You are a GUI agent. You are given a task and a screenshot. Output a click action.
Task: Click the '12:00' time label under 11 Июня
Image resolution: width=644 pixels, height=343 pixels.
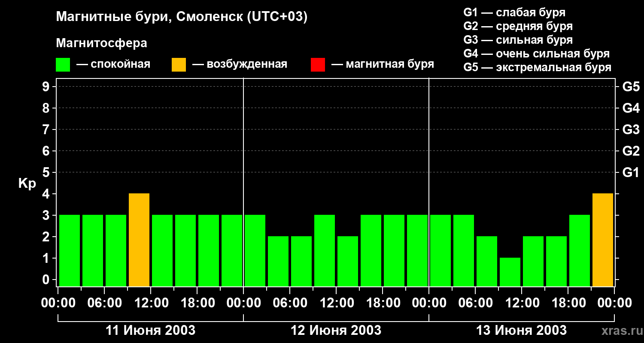pos(151,303)
